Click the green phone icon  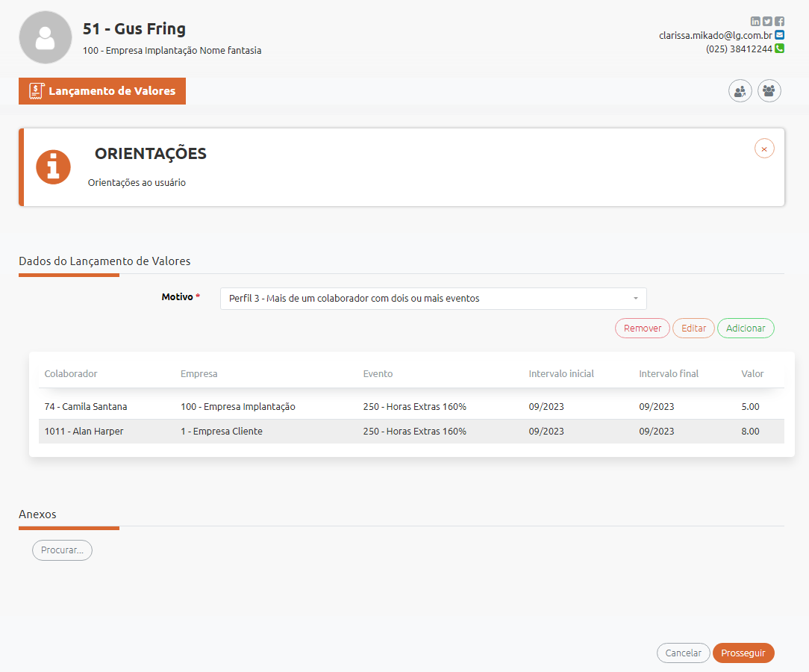click(x=780, y=49)
